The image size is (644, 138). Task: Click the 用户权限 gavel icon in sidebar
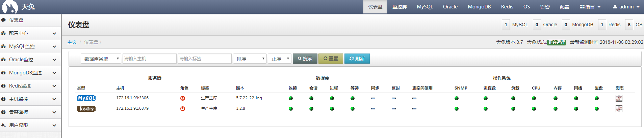(3, 125)
